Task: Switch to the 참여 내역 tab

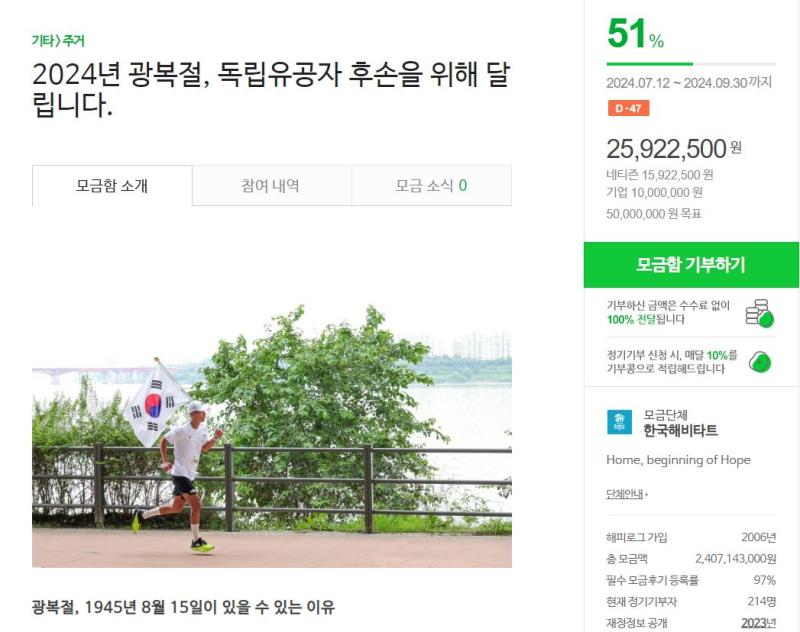Action: pos(271,186)
